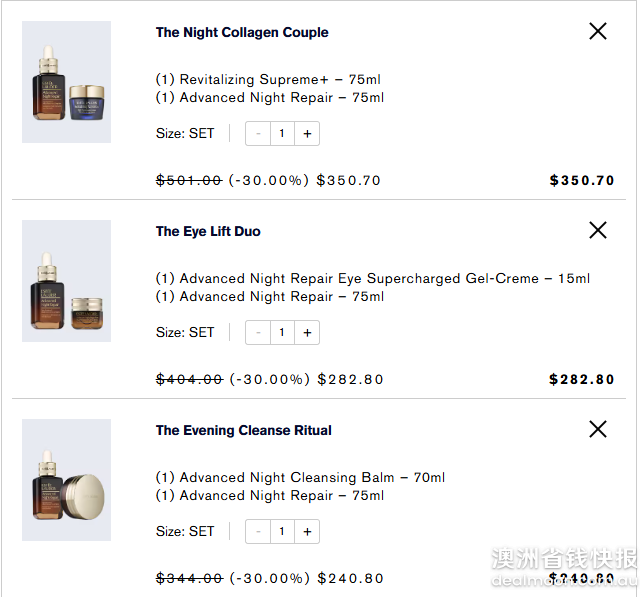Open The Eye Lift Duo product thumbnail
The width and height of the screenshot is (640, 597).
[x=67, y=281]
